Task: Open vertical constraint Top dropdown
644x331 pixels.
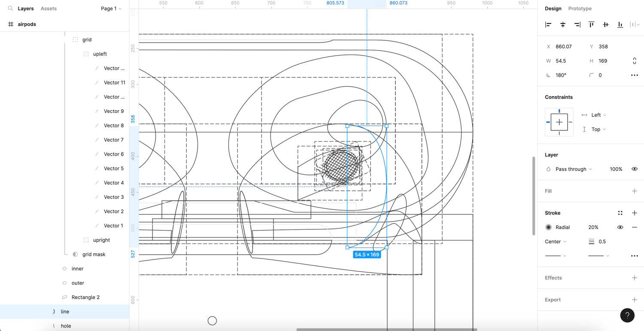Action: click(599, 129)
